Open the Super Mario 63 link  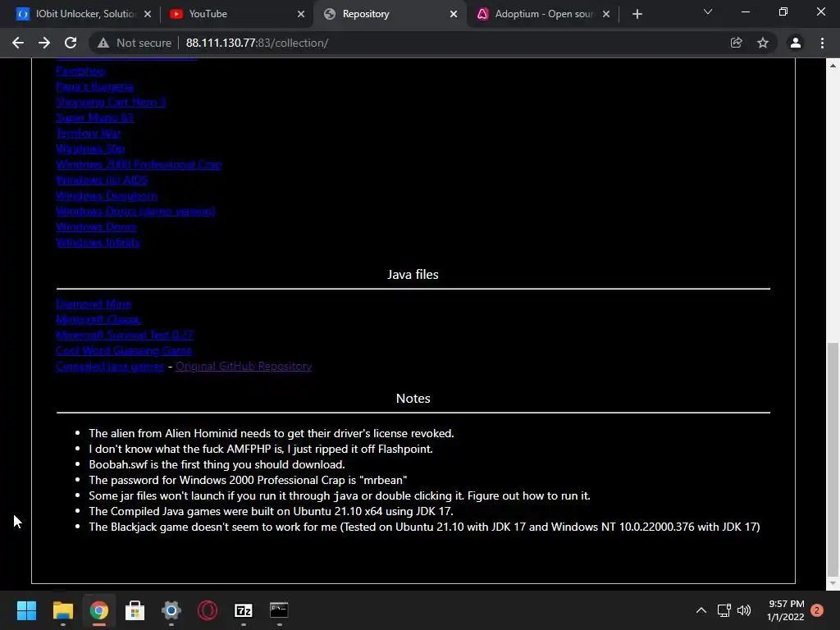[94, 117]
